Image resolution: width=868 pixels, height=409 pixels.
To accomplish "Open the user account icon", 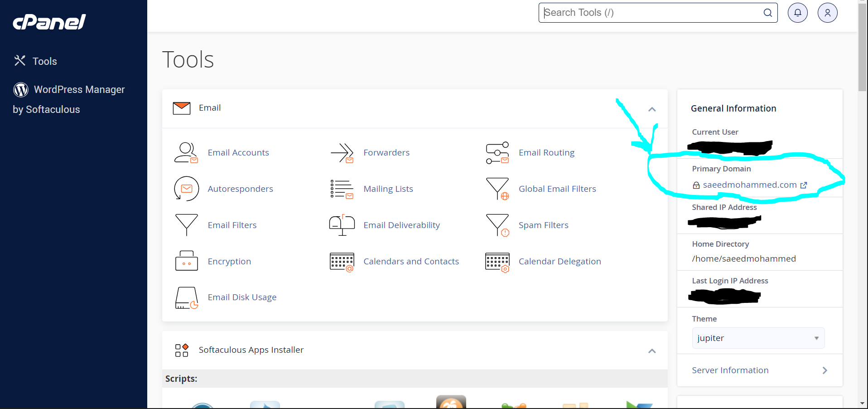I will click(827, 13).
